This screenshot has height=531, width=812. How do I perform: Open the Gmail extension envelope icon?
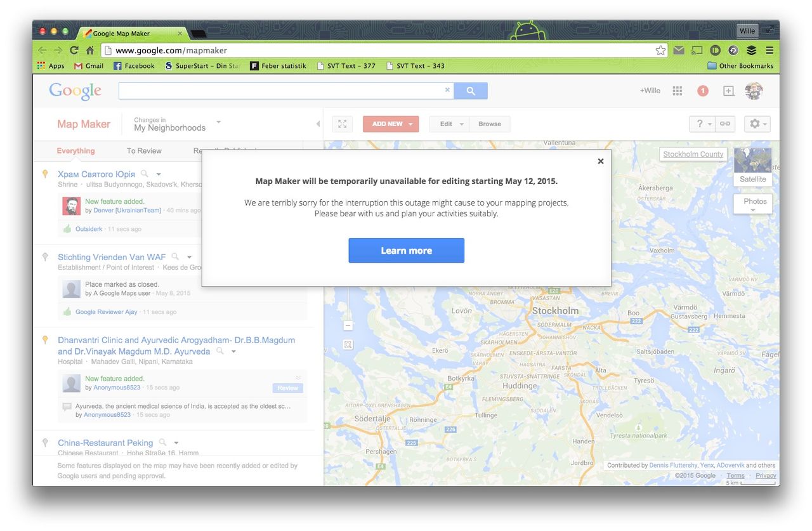pos(679,50)
